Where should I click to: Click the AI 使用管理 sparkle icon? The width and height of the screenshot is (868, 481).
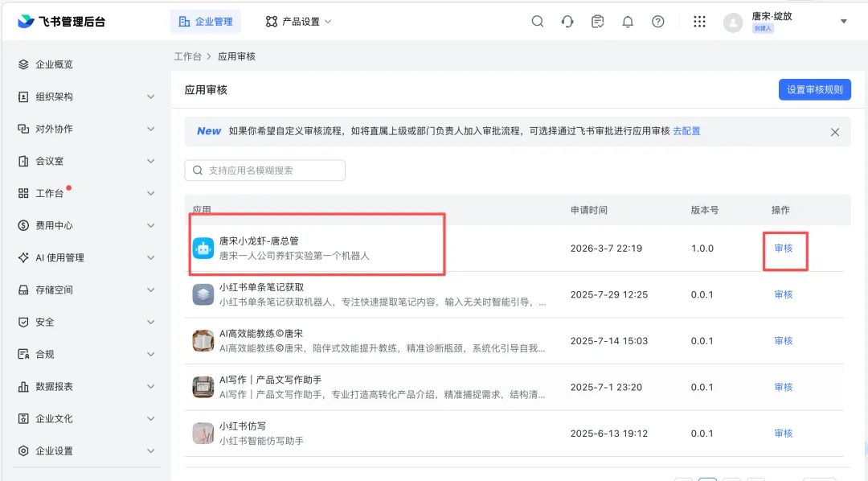pyautogui.click(x=23, y=257)
